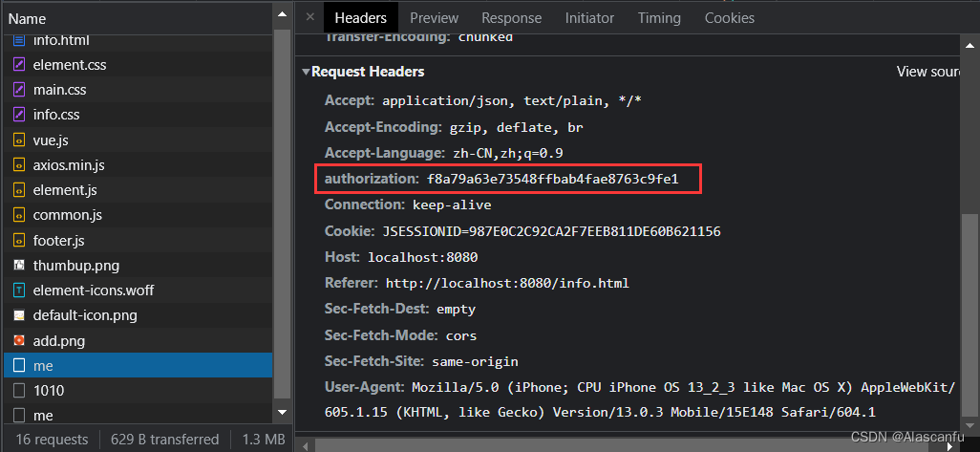Click the axios.min.js script icon
The width and height of the screenshot is (980, 452).
pos(19,165)
